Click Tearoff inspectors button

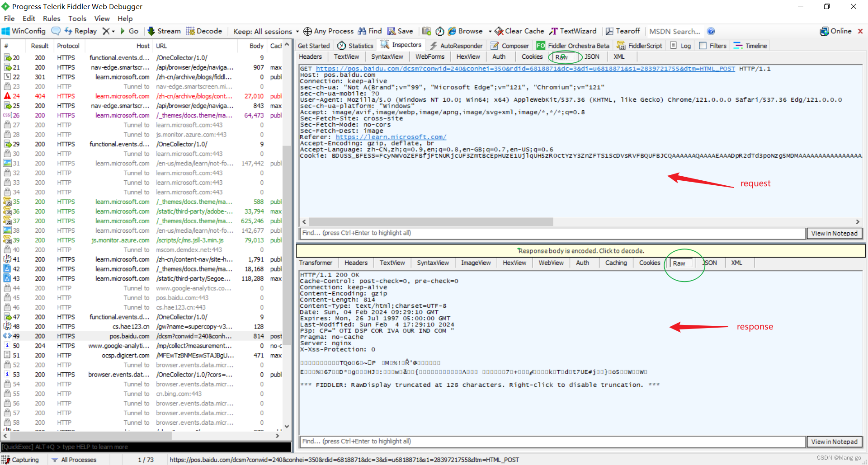[623, 31]
